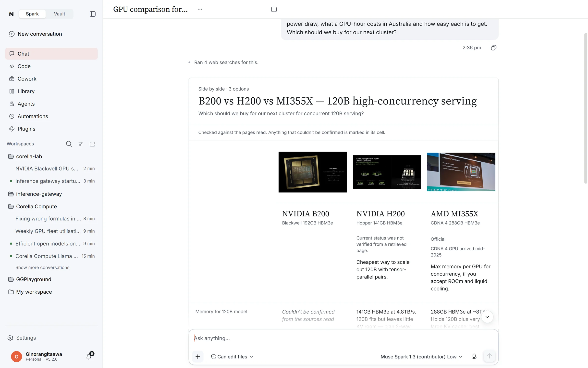
Task: Open the Muse Spark 1.3 model selector
Action: tap(421, 357)
